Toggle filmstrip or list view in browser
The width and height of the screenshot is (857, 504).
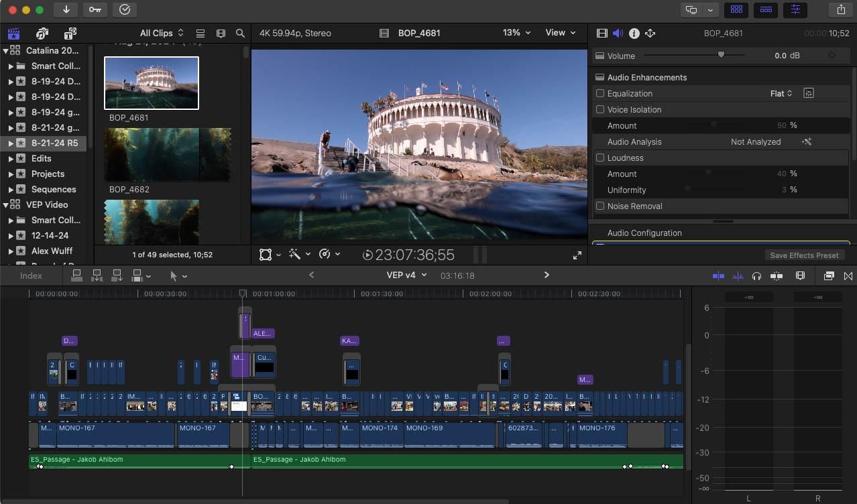[x=201, y=33]
